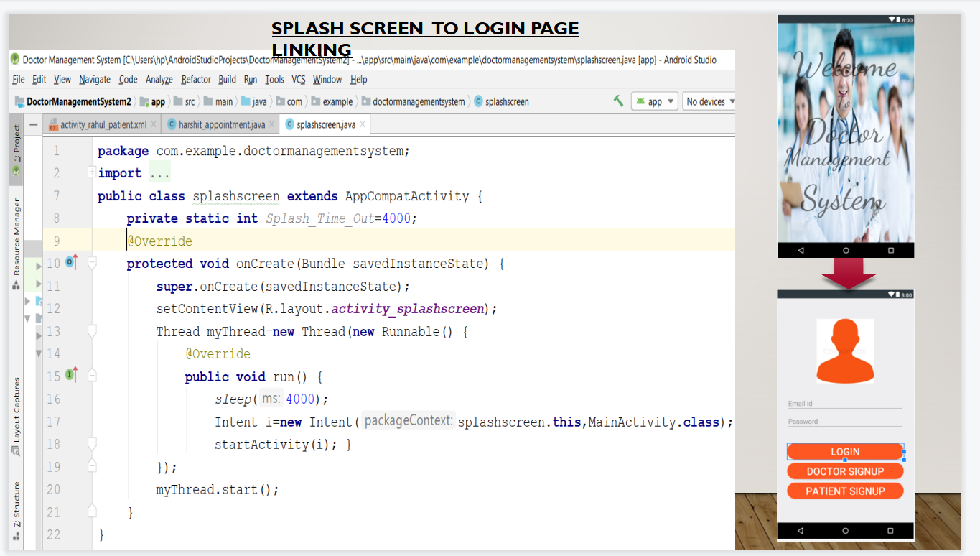
Task: Click the splashscreen class breadcrumb
Action: pos(502,102)
